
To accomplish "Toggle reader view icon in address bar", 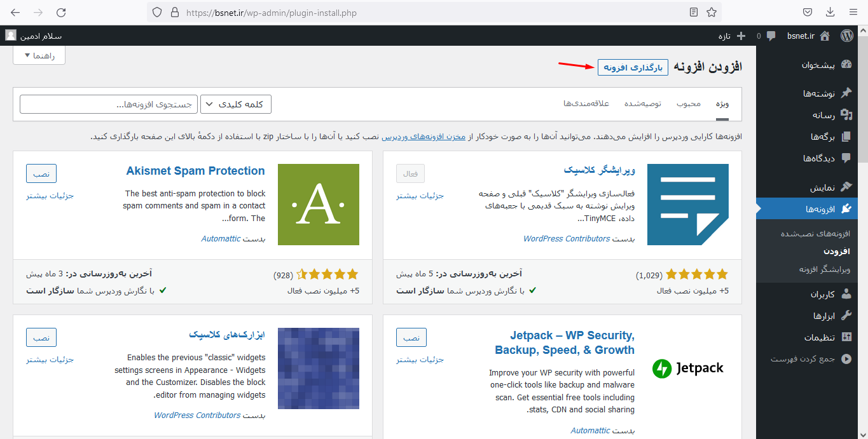I will point(694,12).
